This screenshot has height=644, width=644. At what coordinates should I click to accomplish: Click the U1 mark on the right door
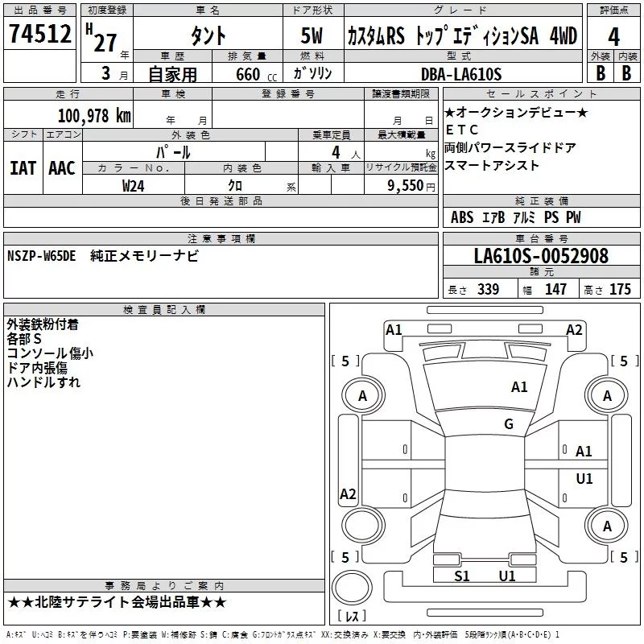tap(584, 478)
